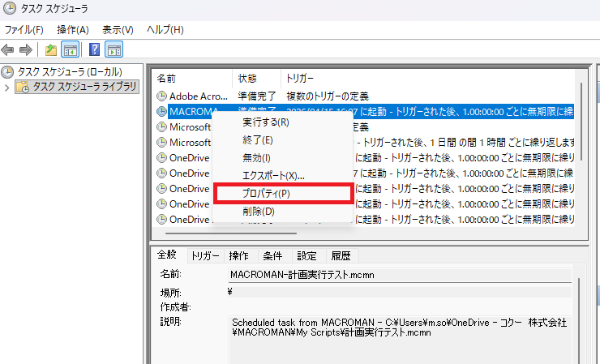
Task: Sort by the トリガー column header
Action: [x=428, y=79]
